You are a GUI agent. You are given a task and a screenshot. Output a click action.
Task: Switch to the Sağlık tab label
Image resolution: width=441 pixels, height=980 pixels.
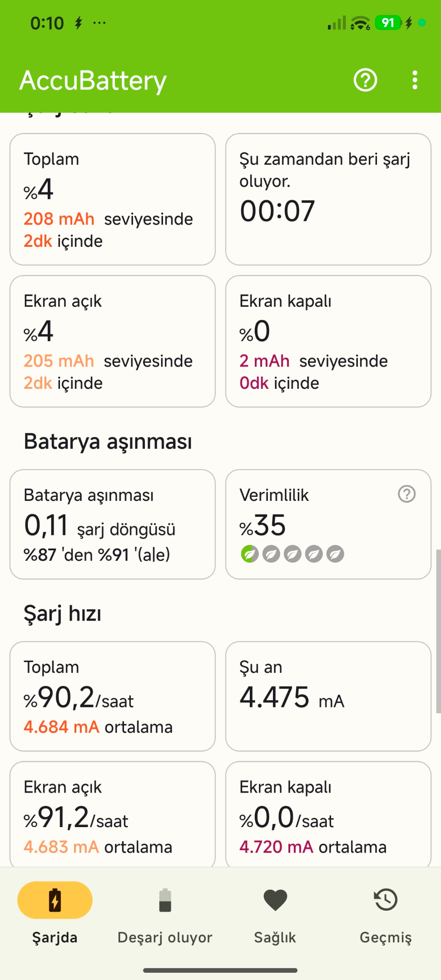pos(275,937)
